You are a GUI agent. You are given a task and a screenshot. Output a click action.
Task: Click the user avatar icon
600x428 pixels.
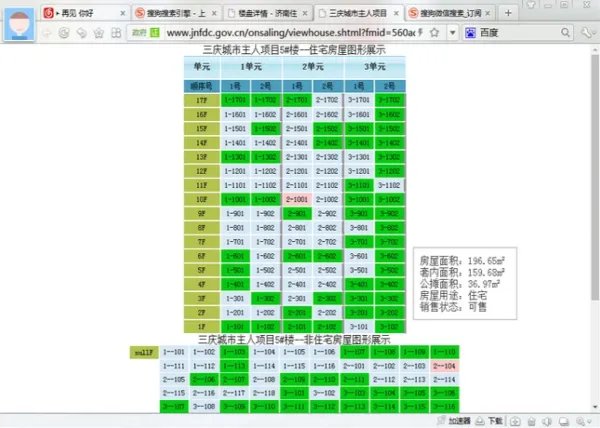pos(19,24)
